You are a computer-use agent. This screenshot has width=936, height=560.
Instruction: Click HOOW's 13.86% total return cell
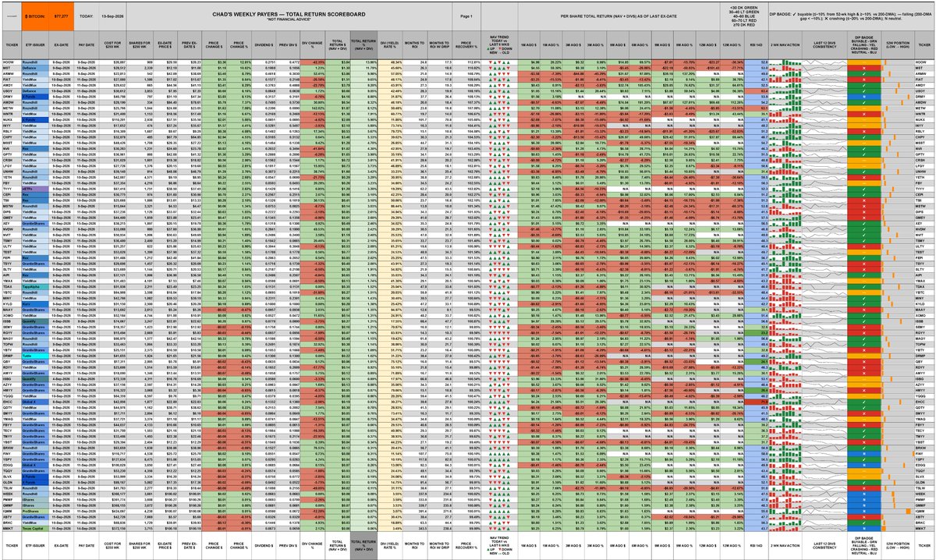click(363, 62)
